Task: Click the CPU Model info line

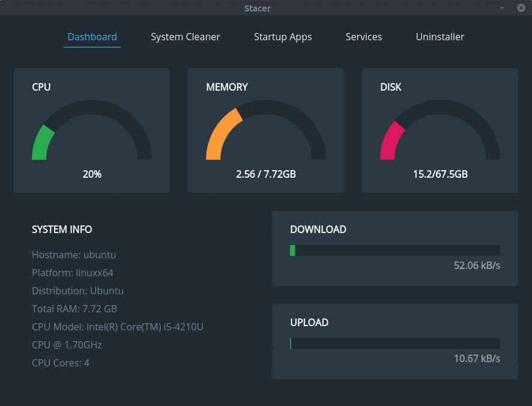Action: point(118,327)
